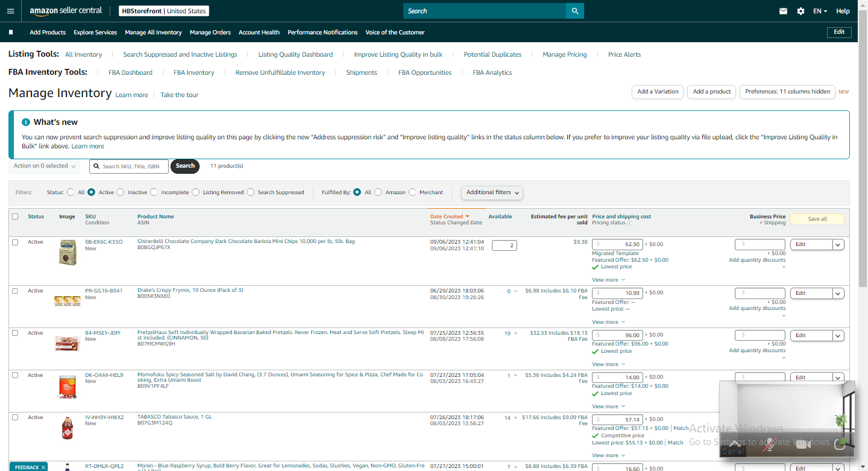Open the settings gear icon
868x471 pixels.
(800, 11)
